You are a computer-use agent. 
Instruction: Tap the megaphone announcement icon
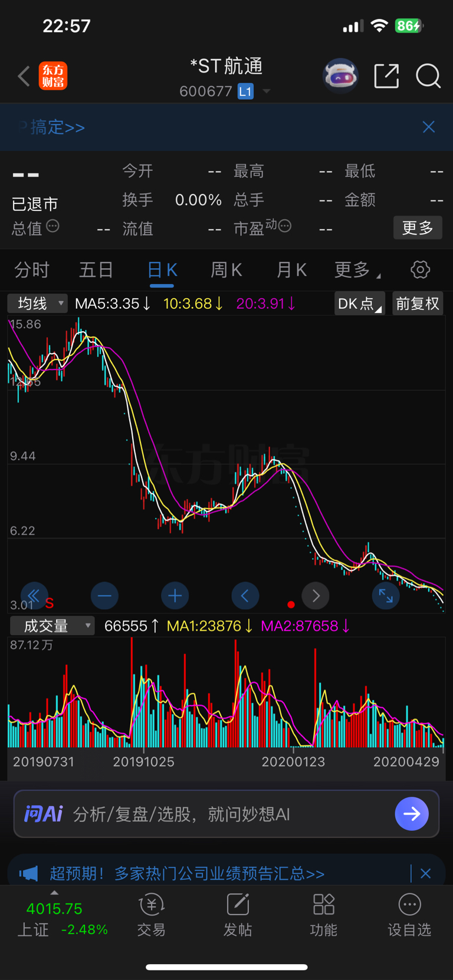28,873
